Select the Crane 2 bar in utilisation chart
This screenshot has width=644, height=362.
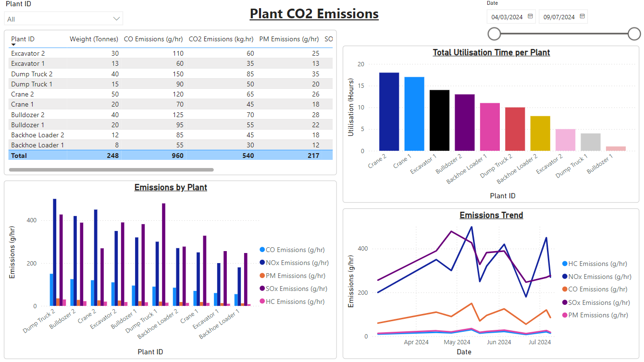coord(389,111)
